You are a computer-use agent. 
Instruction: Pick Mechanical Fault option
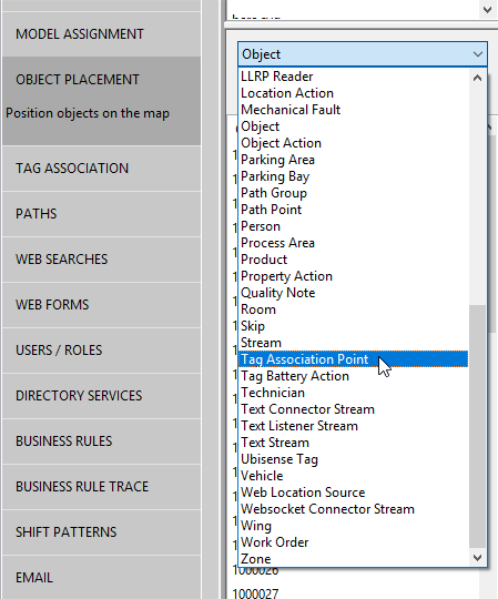pos(353,110)
